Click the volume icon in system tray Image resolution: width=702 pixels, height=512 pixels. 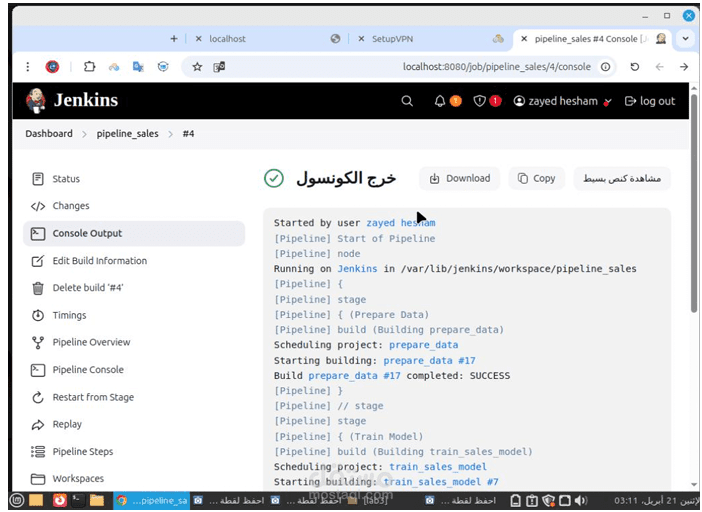click(581, 500)
